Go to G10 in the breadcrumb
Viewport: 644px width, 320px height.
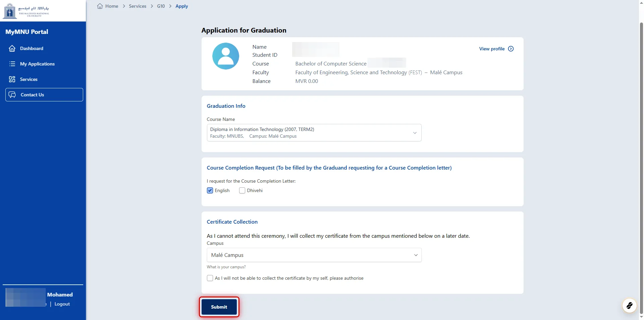(x=161, y=6)
